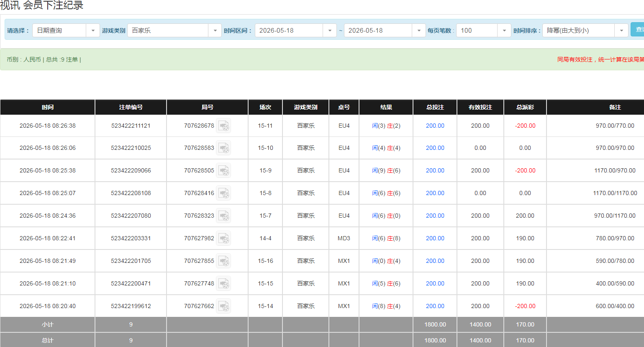The height and width of the screenshot is (347, 644).
Task: Click the 视讯 会员下注纪录 page title
Action: [42, 5]
